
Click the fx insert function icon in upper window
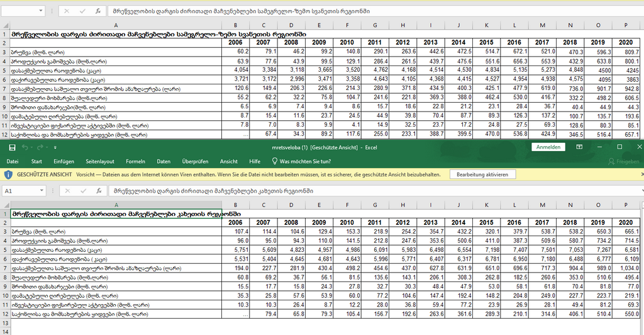(x=98, y=11)
